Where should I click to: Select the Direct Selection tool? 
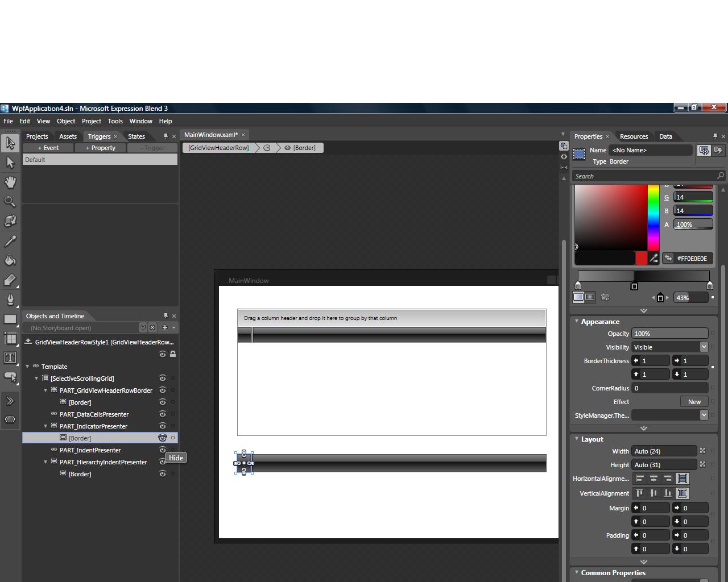10,163
